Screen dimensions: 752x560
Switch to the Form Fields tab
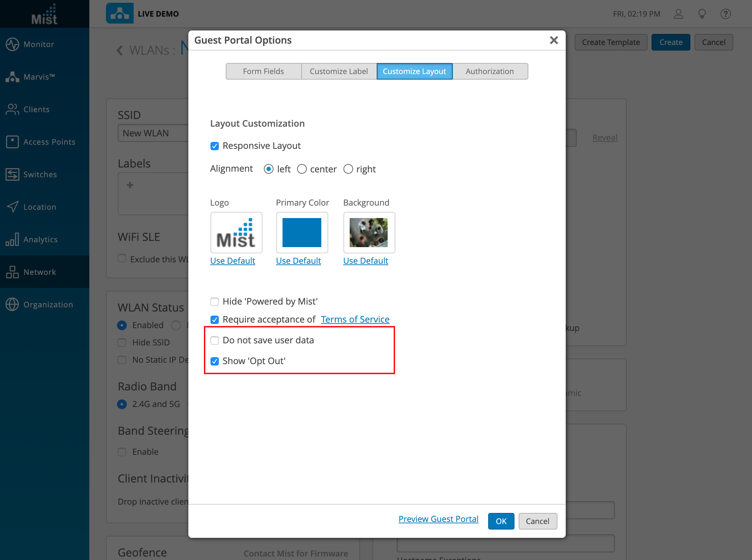[x=263, y=71]
